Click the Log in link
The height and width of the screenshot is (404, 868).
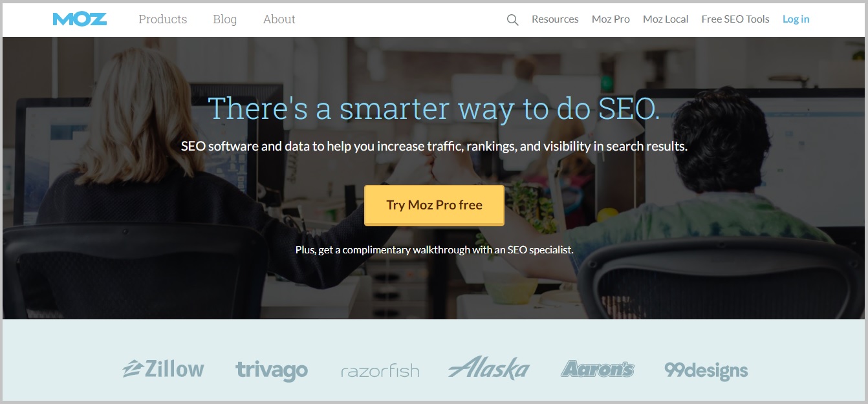point(796,19)
